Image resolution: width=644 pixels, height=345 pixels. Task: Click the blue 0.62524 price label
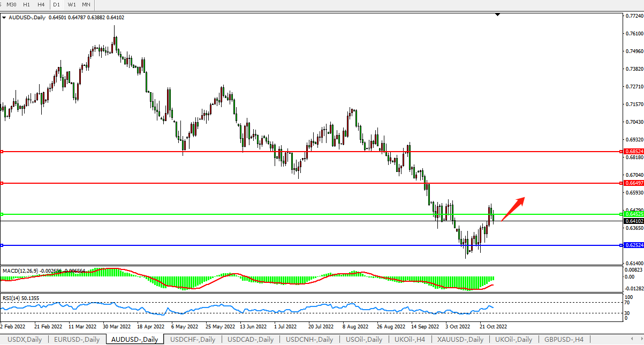click(x=633, y=245)
